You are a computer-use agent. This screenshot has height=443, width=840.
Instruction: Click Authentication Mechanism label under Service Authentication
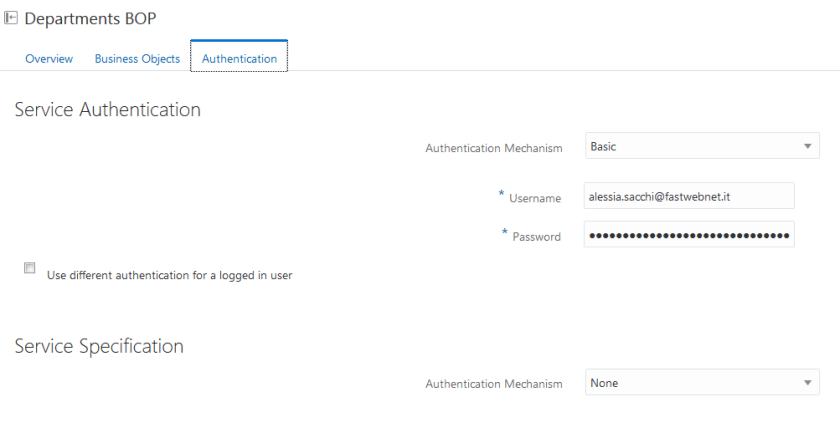491,148
